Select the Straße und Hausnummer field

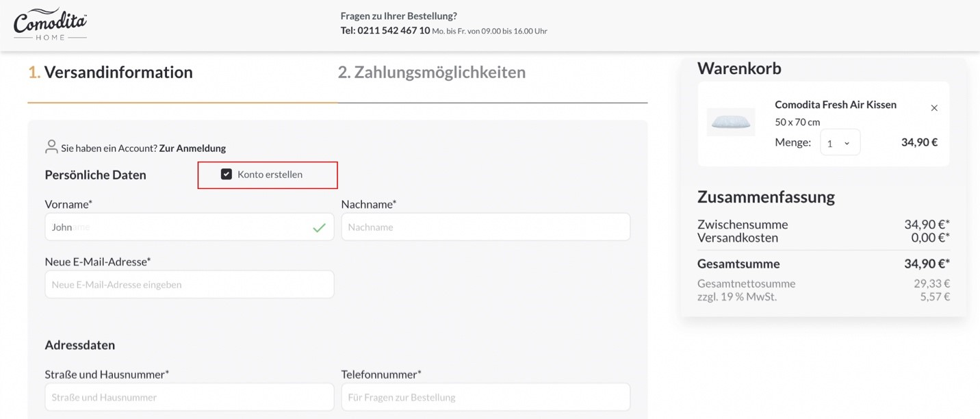[189, 397]
